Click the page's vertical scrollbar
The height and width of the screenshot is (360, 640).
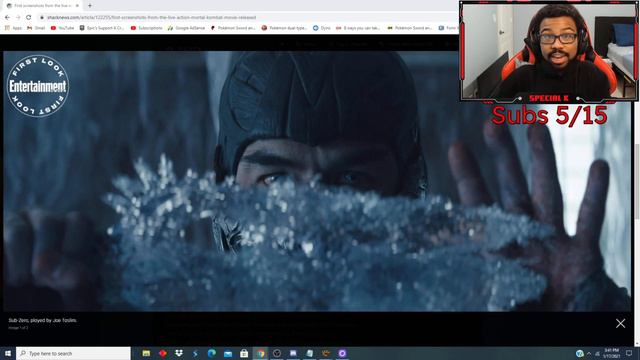637,181
